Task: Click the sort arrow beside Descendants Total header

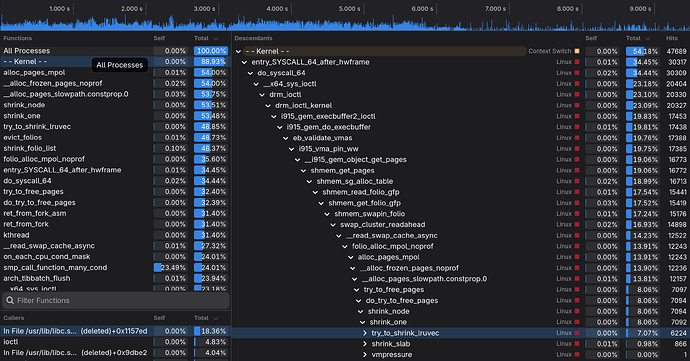Action: tap(647, 39)
